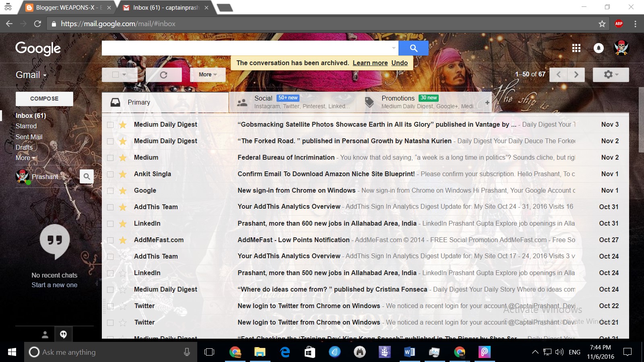Go to newer messages page
This screenshot has height=362, width=644.
(x=558, y=75)
